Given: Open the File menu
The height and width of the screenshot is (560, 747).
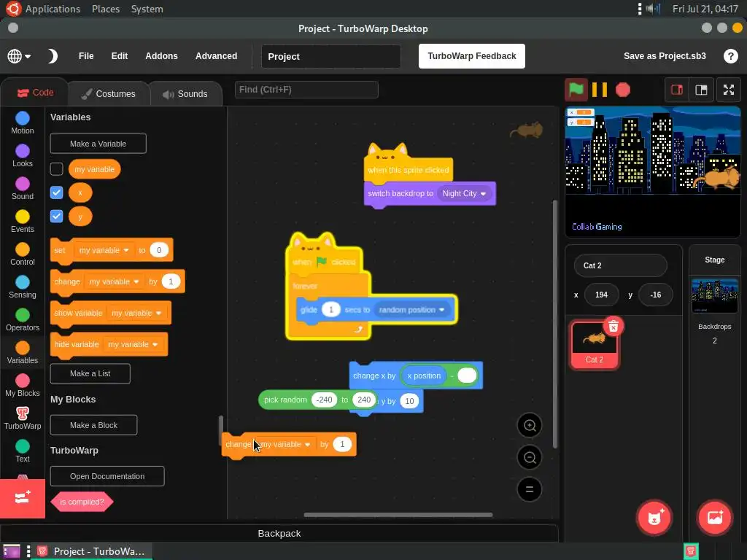Looking at the screenshot, I should tap(86, 56).
